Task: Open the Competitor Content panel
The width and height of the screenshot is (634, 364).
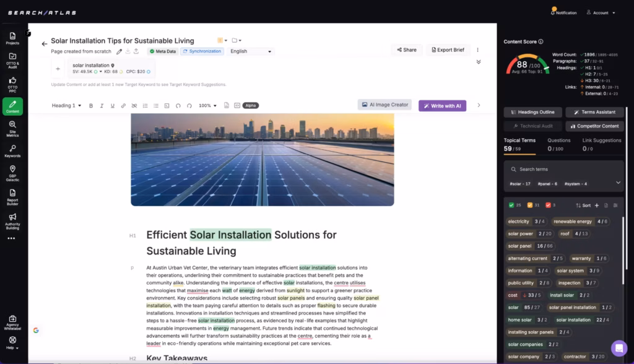Action: click(x=594, y=126)
